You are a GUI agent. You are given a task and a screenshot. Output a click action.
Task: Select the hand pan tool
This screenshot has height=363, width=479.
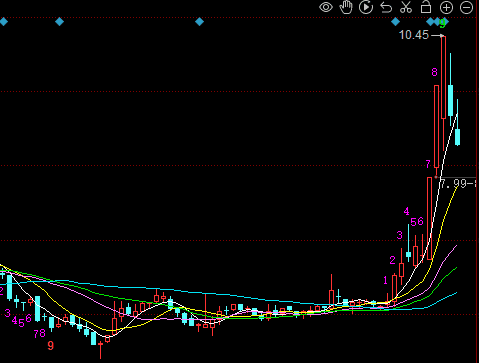346,7
